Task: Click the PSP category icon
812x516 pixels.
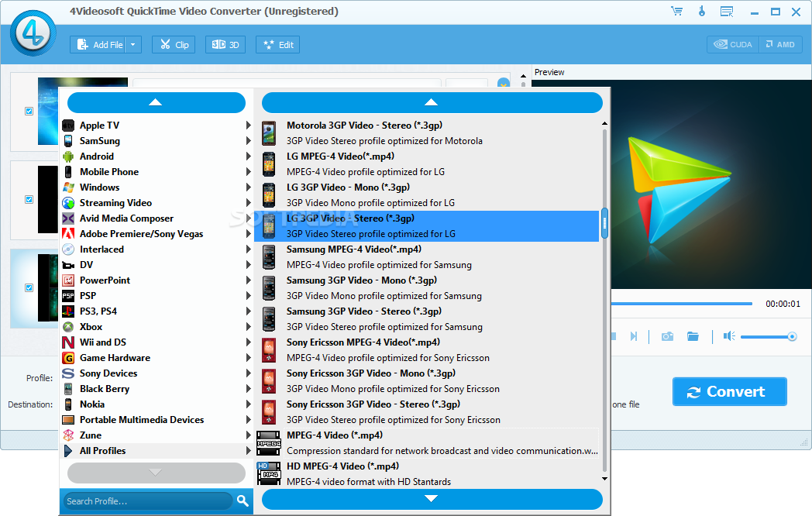Action: coord(68,296)
